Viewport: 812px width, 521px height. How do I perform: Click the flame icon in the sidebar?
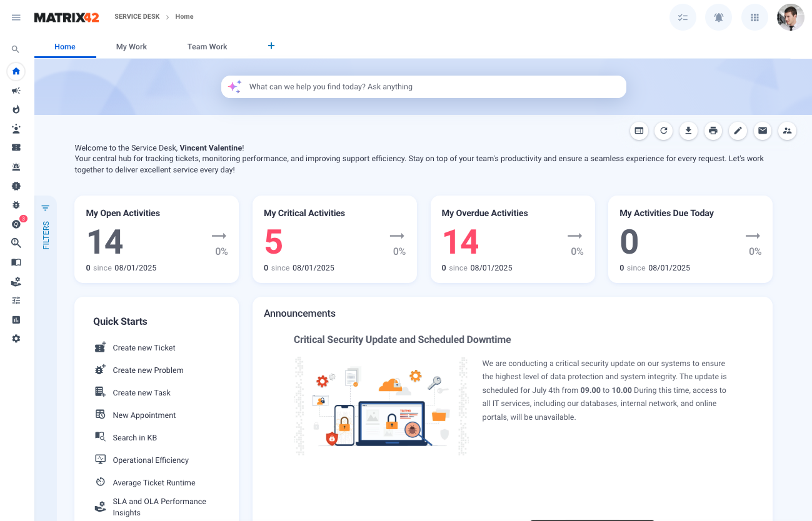tap(16, 109)
